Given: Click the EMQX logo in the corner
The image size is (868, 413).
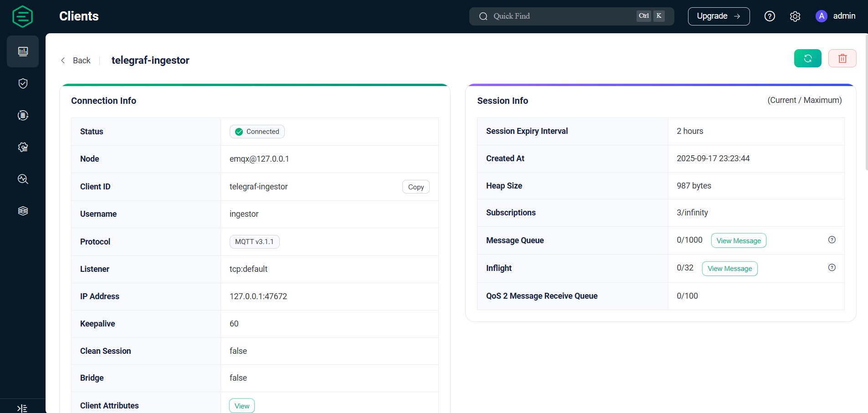Looking at the screenshot, I should [x=22, y=16].
